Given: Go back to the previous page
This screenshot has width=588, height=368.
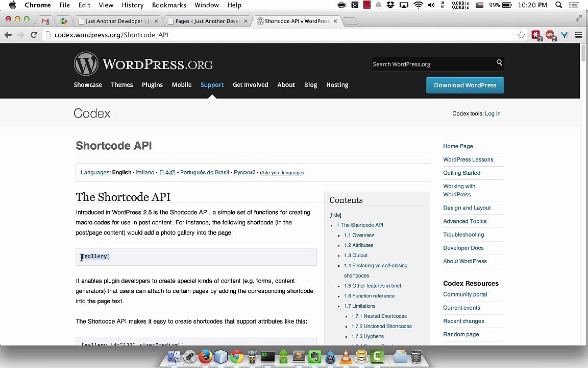Looking at the screenshot, I should pos(8,35).
